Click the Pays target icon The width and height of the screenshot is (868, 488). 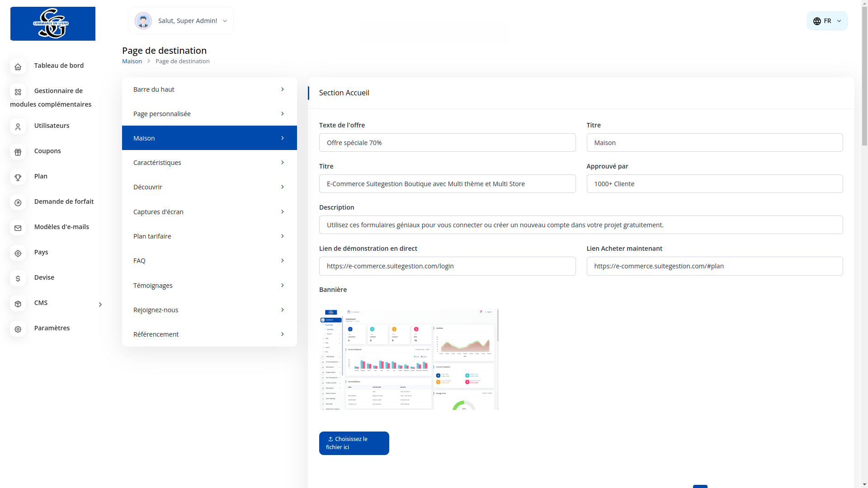(18, 253)
